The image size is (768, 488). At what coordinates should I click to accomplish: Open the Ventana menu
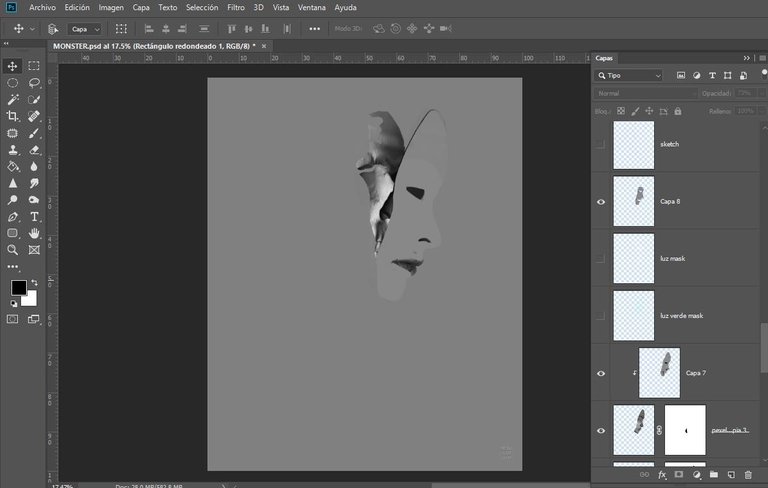[x=312, y=7]
